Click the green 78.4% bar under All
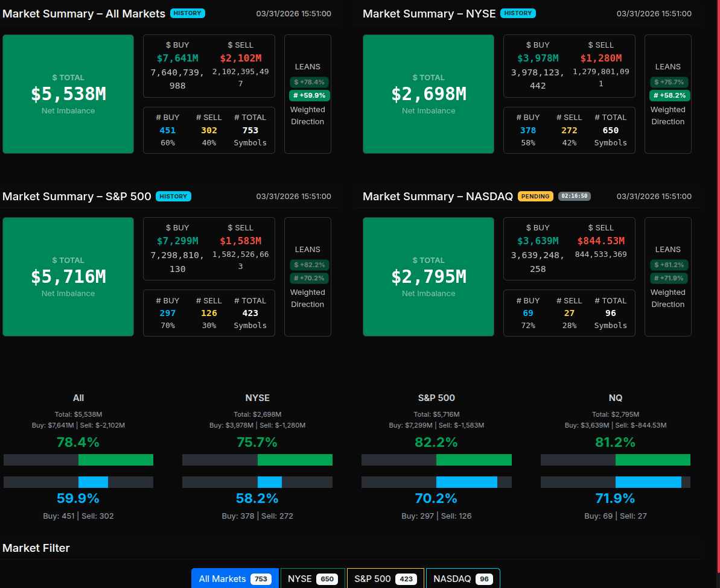The image size is (720, 588). (115, 460)
